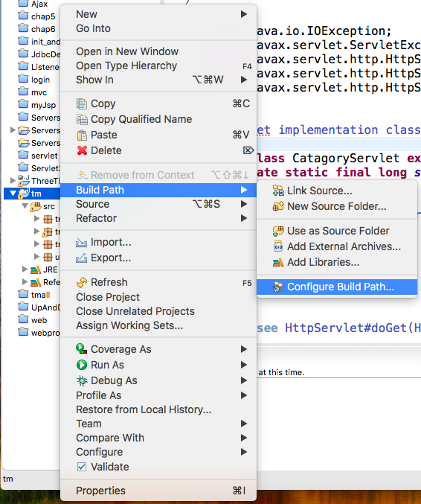Viewport: 421px width, 504px height.
Task: Open the Refactor submenu
Action: coord(158,218)
